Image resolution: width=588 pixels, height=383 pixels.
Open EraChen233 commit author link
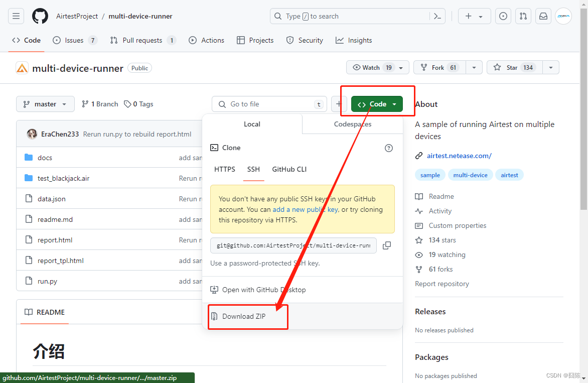[x=60, y=134]
